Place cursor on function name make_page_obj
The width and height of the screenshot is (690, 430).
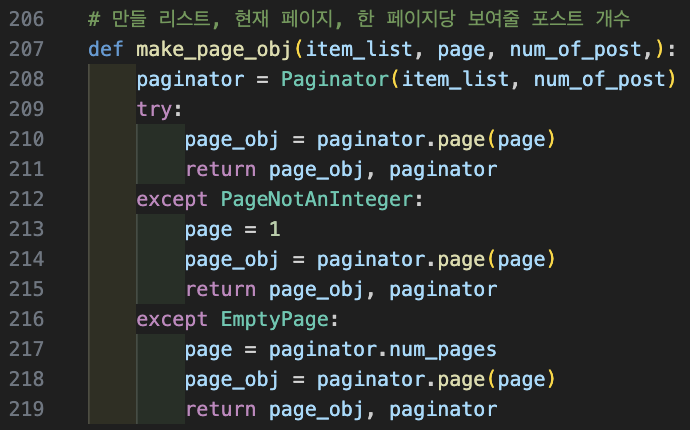tap(214, 50)
